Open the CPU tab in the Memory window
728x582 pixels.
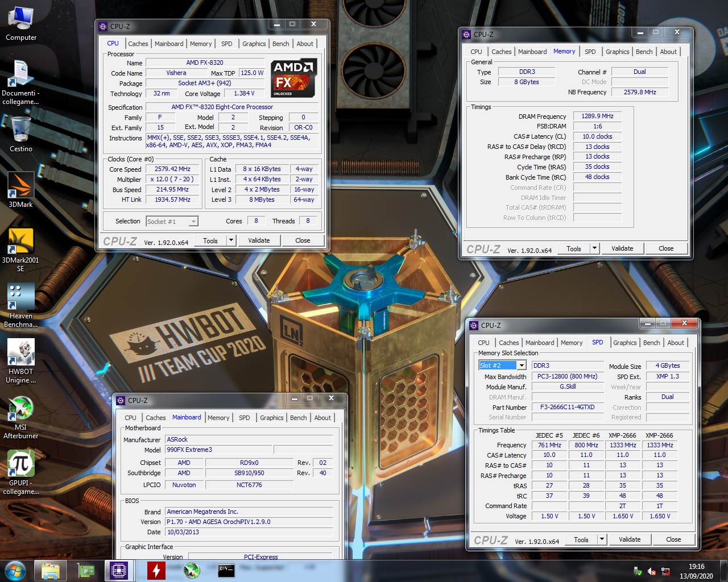(x=477, y=52)
